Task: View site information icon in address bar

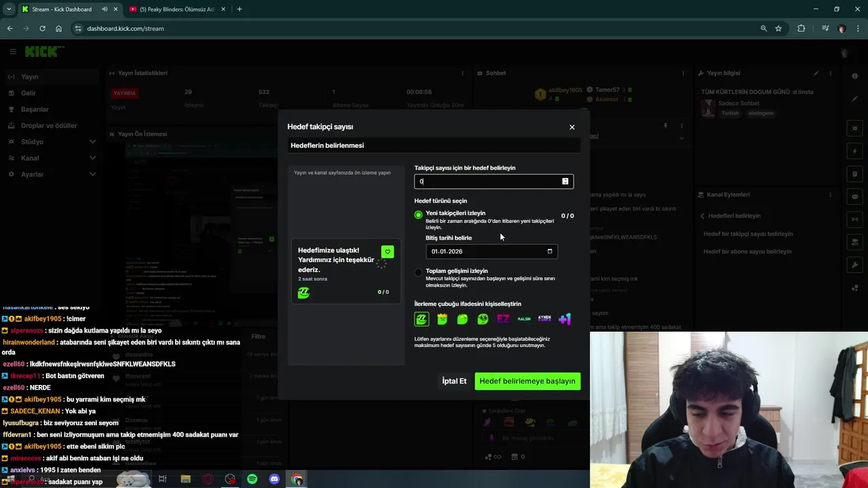Action: tap(78, 28)
